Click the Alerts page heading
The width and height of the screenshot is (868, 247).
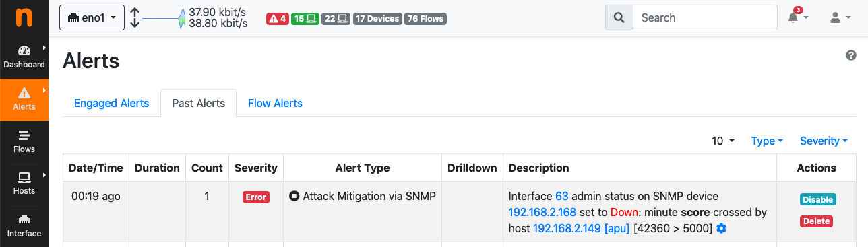coord(91,61)
